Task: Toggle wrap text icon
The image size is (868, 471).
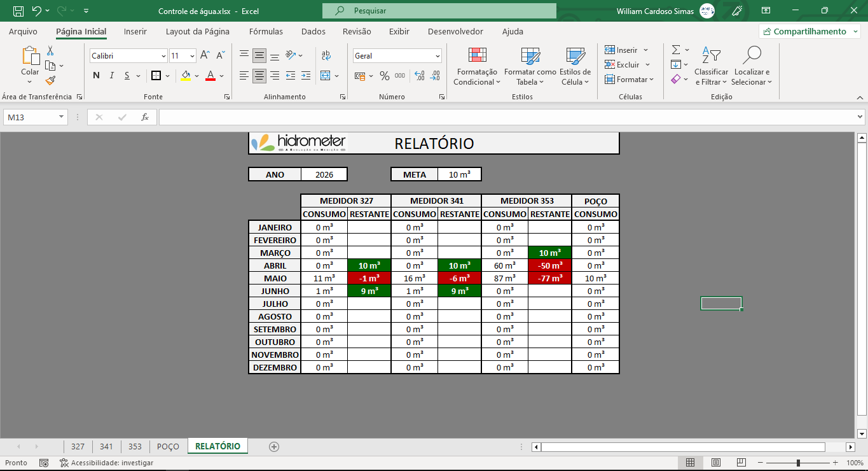Action: pos(325,55)
